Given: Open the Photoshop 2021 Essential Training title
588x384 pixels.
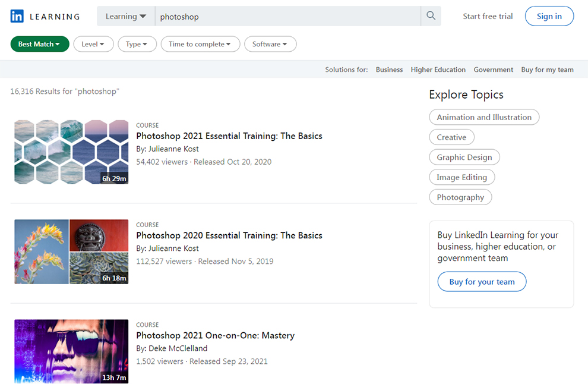Looking at the screenshot, I should tap(229, 136).
